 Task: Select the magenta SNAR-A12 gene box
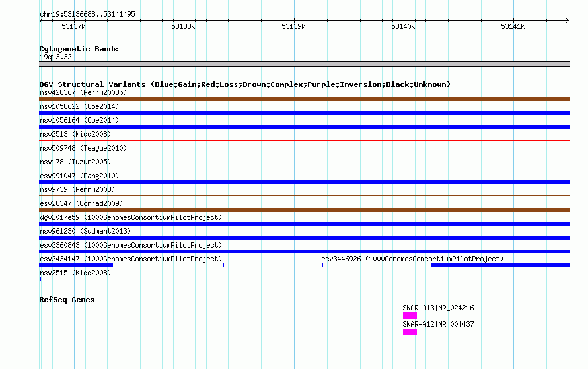click(x=410, y=332)
